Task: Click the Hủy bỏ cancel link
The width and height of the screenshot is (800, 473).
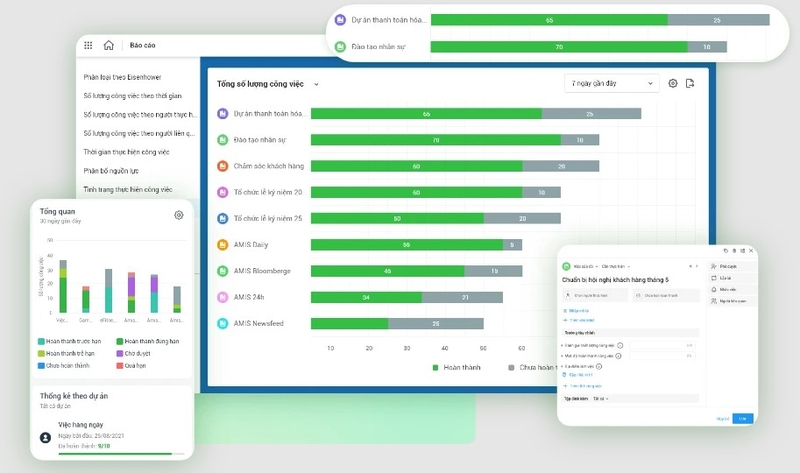Action: (722, 419)
